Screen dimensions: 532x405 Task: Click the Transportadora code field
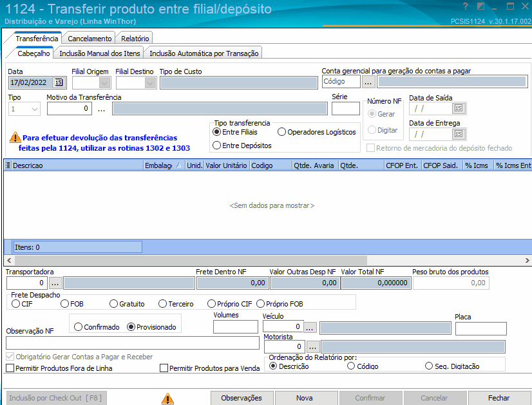pyautogui.click(x=27, y=283)
